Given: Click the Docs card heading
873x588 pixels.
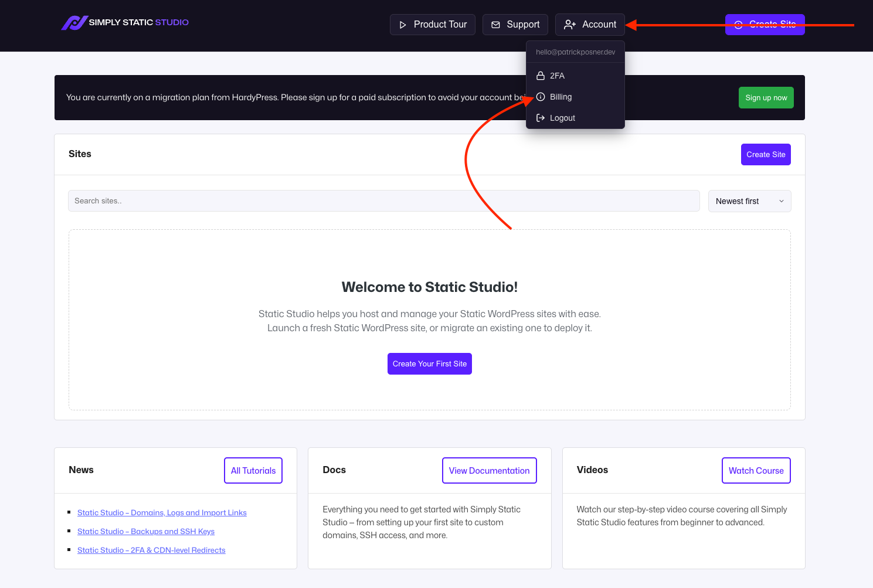Looking at the screenshot, I should coord(334,470).
